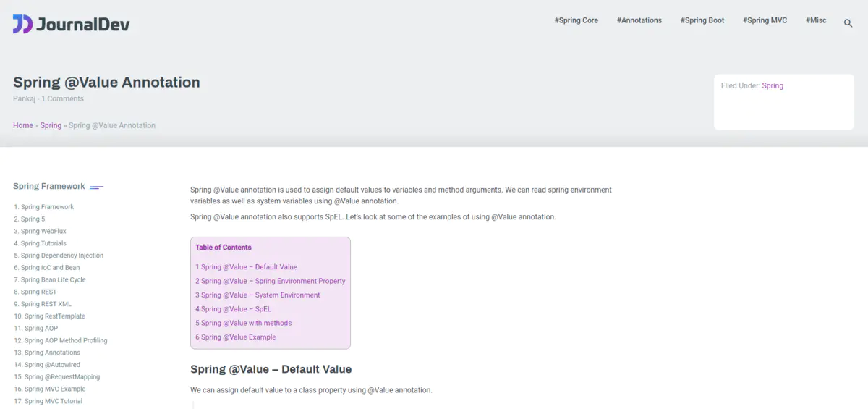Open sidebar link Spring @Autowired
The image size is (868, 409).
point(52,365)
